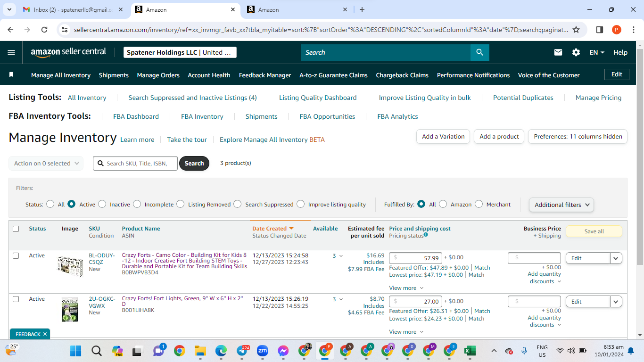This screenshot has width=644, height=362.
Task: Reload the page with the browser refresh icon
Action: pyautogui.click(x=44, y=30)
